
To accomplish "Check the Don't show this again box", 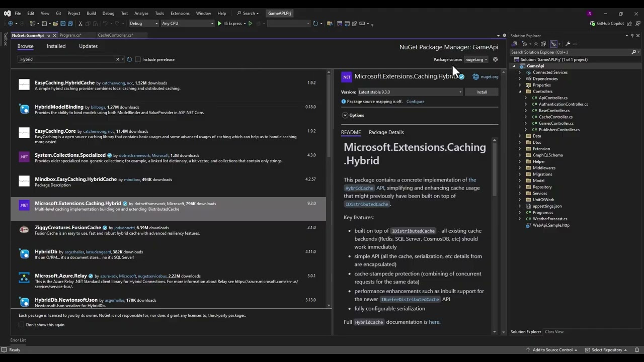I will coord(22,325).
